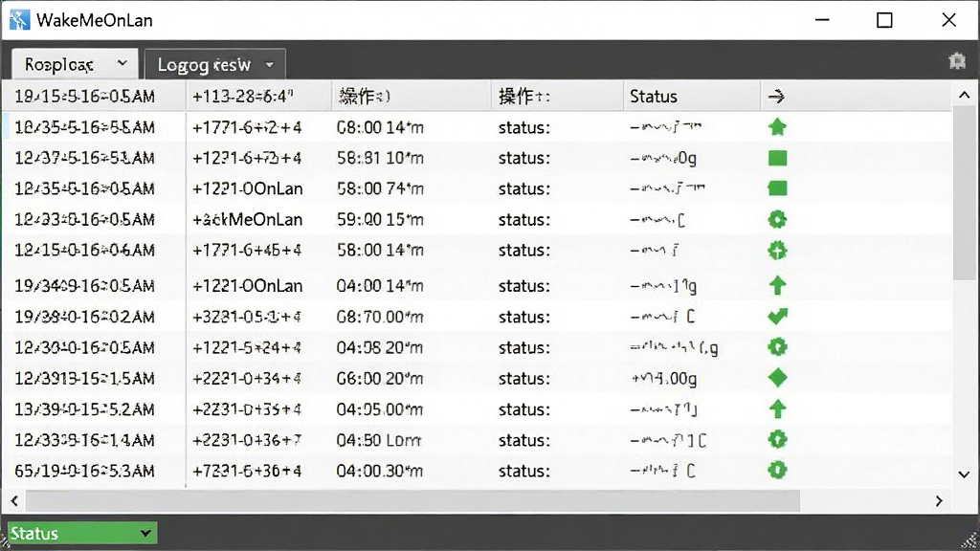Click the green diamond in the "06:00 20*m" row
Viewport: 980px width, 551px height.
(777, 378)
